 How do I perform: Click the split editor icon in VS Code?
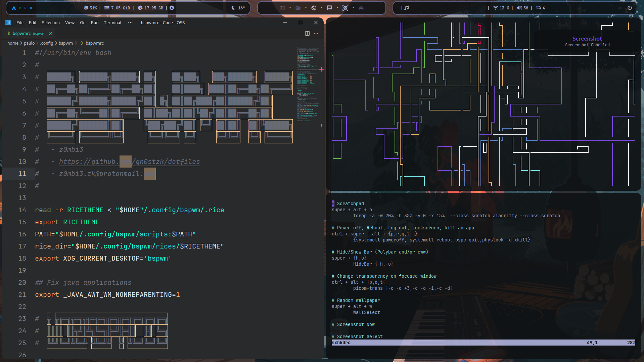click(x=307, y=33)
